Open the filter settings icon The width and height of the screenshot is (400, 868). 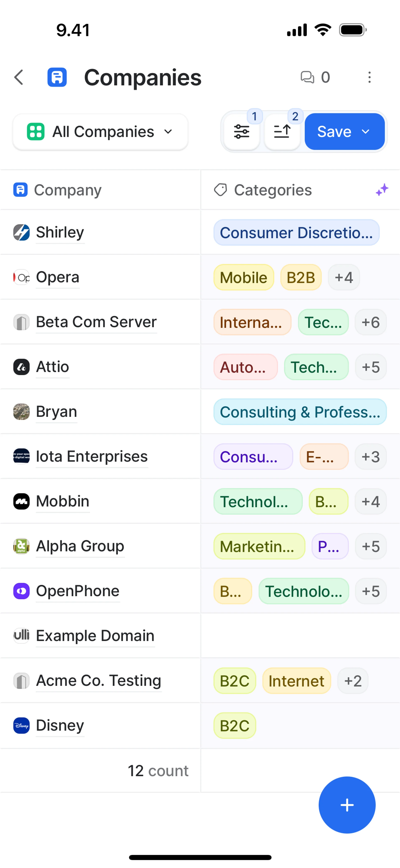(241, 132)
